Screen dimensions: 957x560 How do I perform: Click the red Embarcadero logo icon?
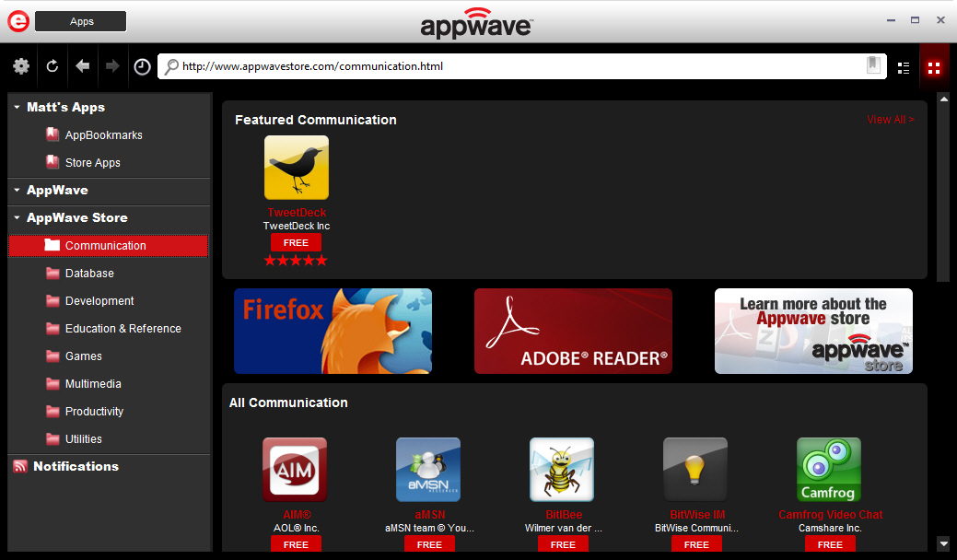pyautogui.click(x=18, y=21)
